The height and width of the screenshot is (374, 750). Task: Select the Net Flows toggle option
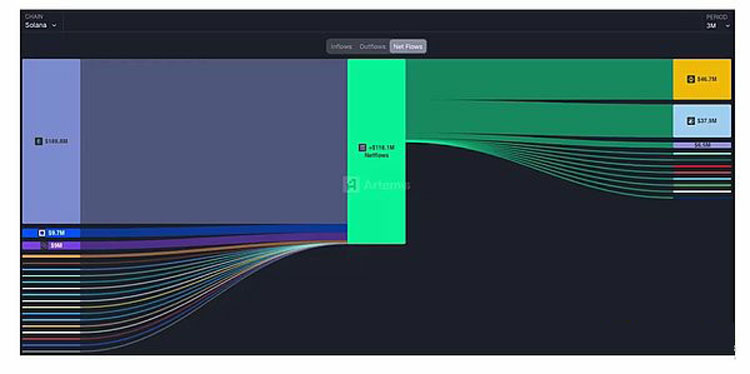(x=408, y=46)
